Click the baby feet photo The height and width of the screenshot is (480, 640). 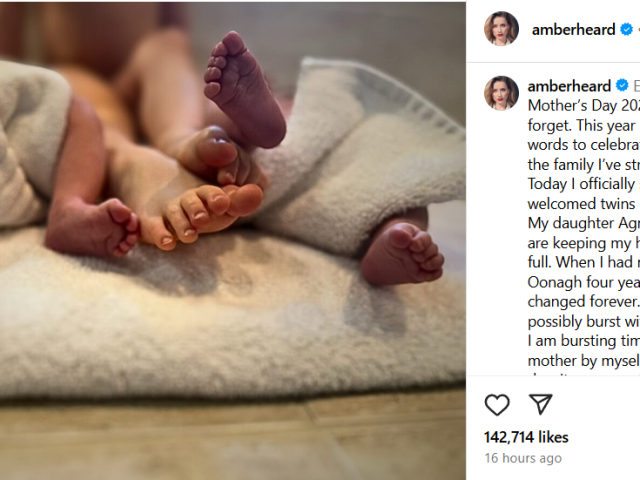[x=232, y=240]
